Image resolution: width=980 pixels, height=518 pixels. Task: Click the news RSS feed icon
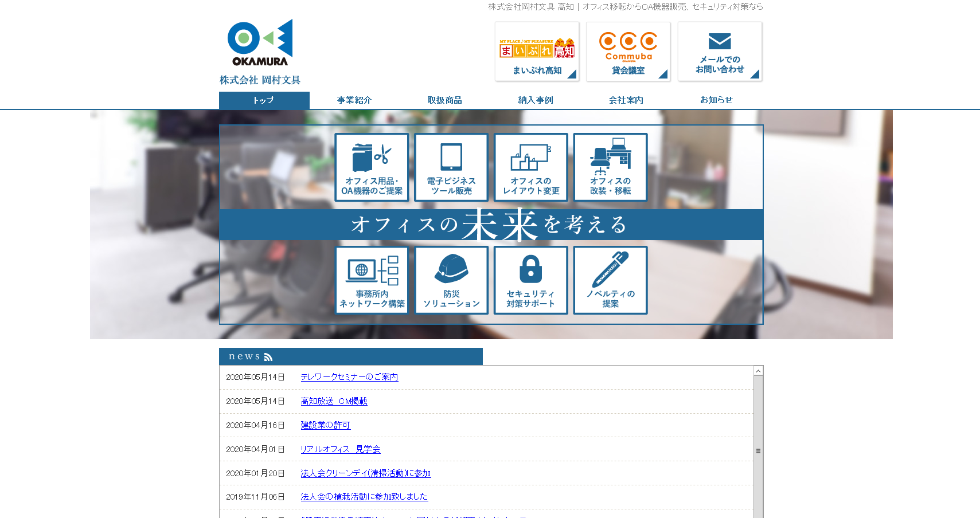268,357
